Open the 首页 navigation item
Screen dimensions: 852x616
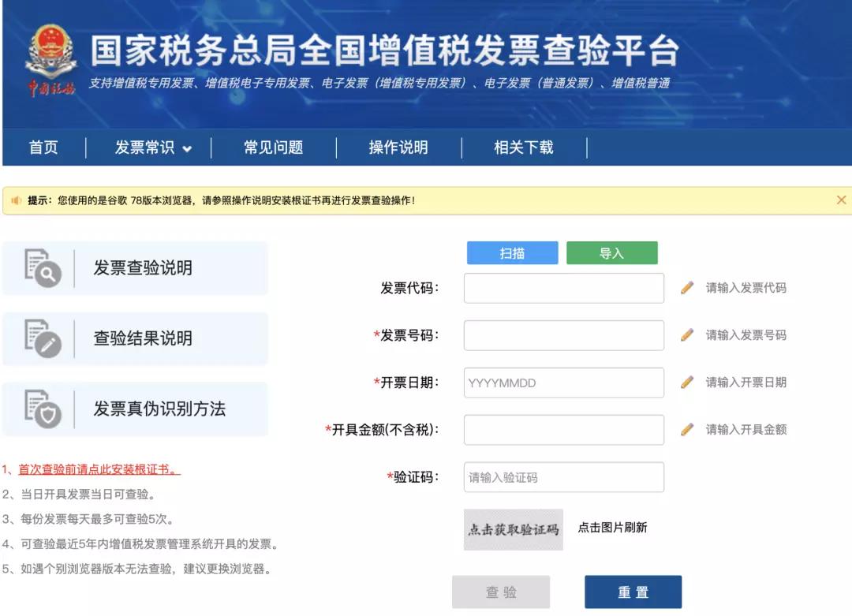[x=43, y=148]
